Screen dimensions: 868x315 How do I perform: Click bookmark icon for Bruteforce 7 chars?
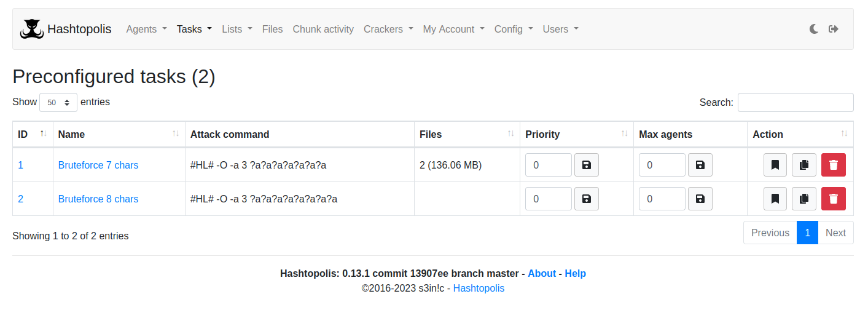click(x=775, y=165)
